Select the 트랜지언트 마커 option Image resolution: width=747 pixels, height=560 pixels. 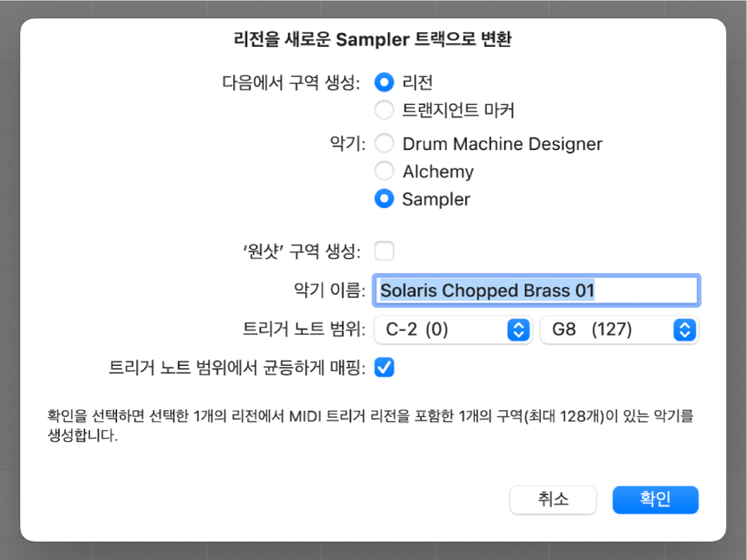pos(384,110)
